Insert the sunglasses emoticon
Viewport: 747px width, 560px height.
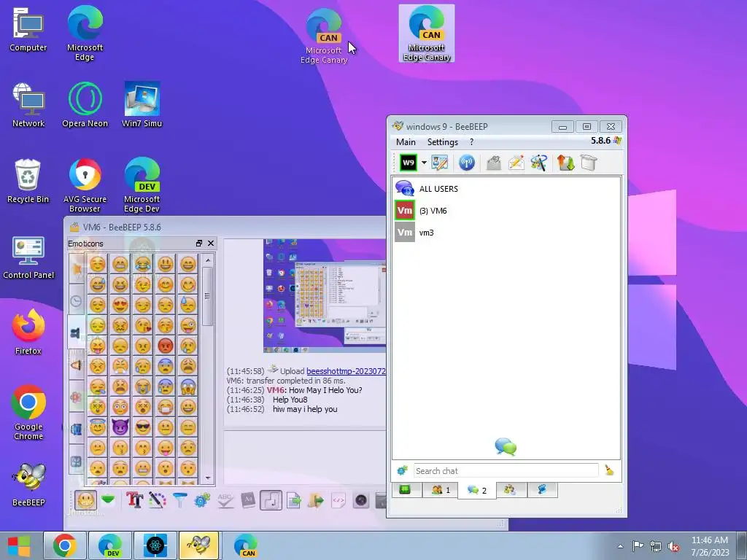[142, 427]
